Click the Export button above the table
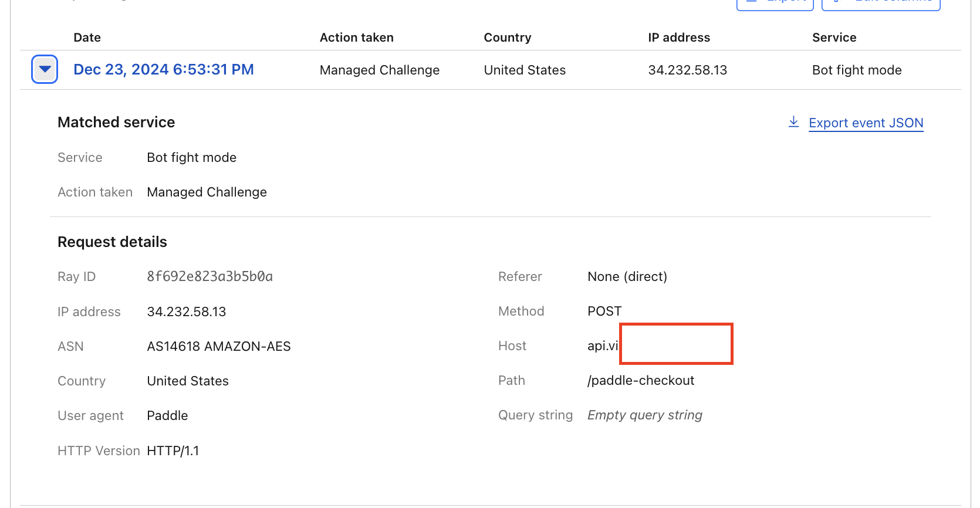 coord(775,3)
